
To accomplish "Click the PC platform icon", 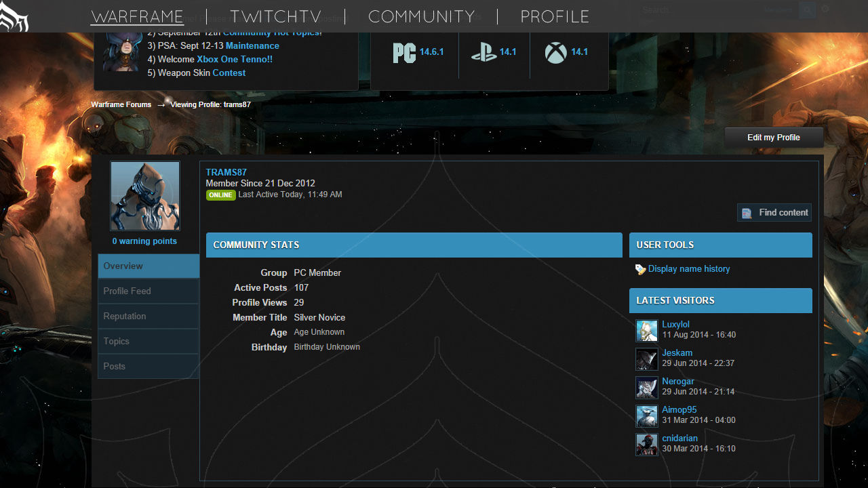I will click(x=404, y=52).
